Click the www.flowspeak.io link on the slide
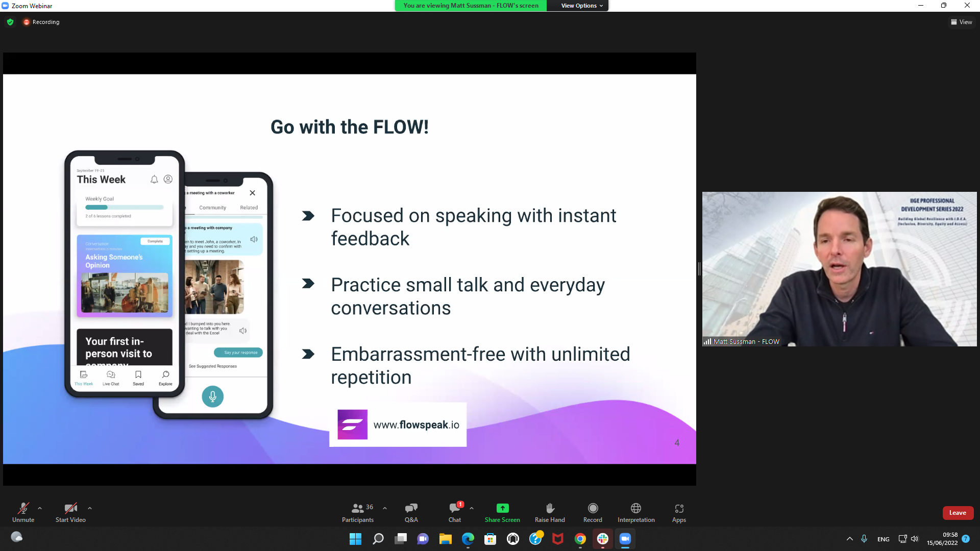Viewport: 980px width, 551px height. click(x=416, y=424)
